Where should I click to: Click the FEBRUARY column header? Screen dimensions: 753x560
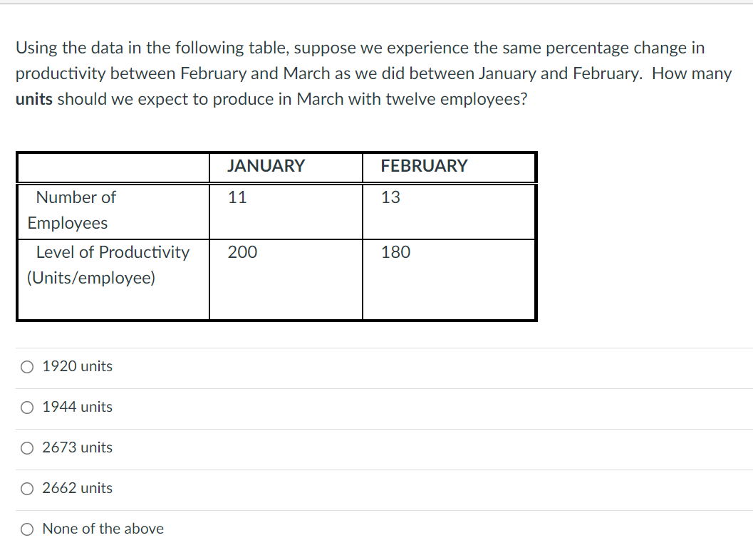[424, 166]
